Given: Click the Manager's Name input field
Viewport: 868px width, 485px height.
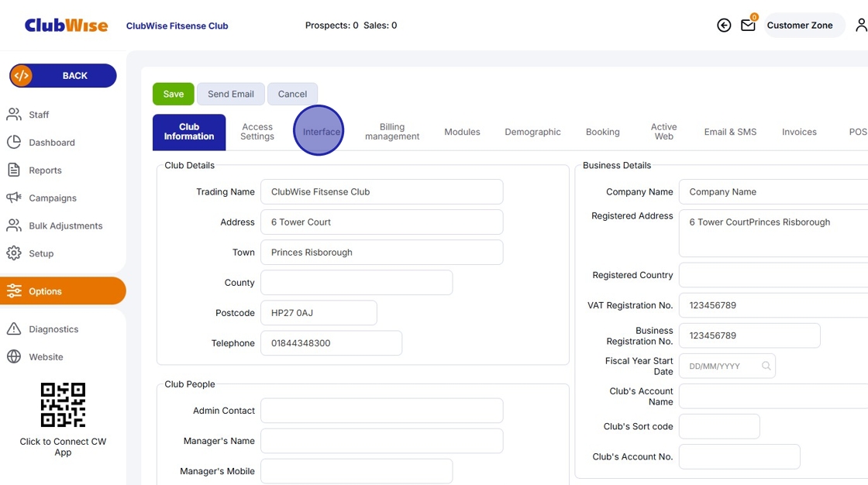Looking at the screenshot, I should [x=382, y=441].
